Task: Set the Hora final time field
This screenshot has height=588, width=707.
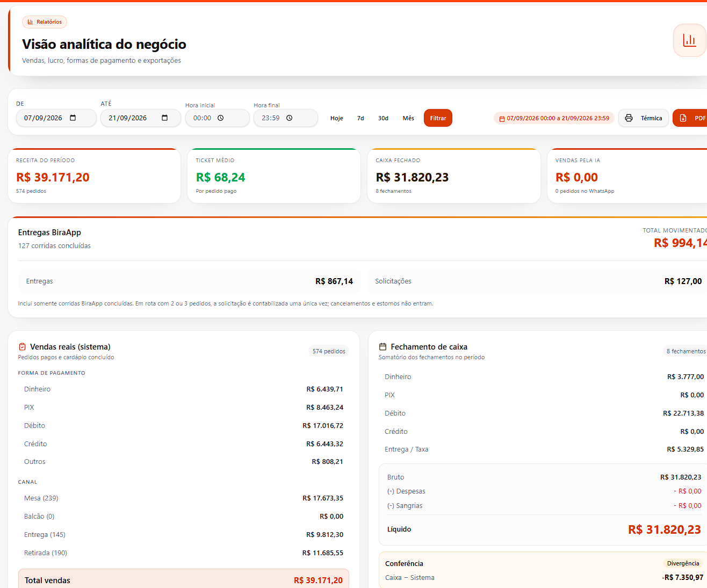Action: (286, 118)
